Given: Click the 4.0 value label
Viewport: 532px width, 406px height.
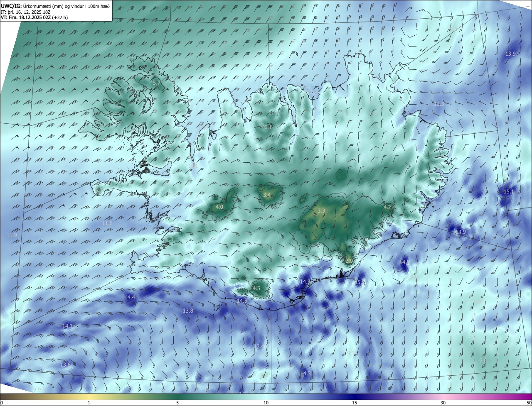Looking at the screenshot, I should click(219, 207).
